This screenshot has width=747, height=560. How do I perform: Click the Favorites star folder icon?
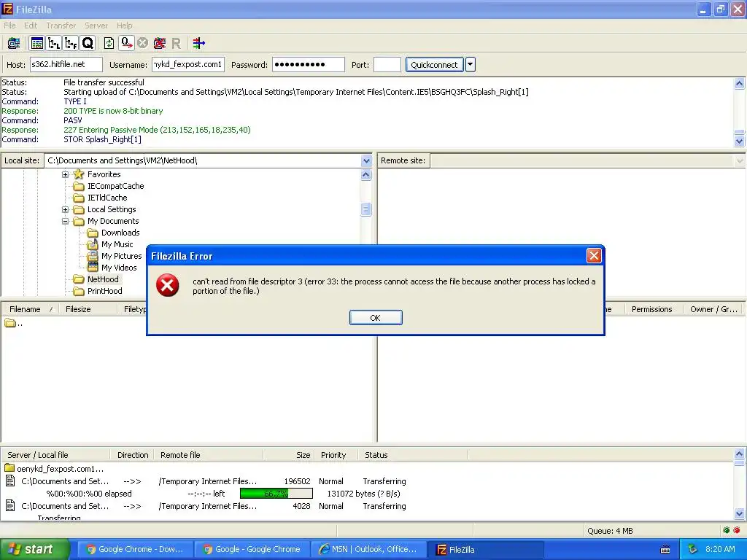tap(79, 174)
